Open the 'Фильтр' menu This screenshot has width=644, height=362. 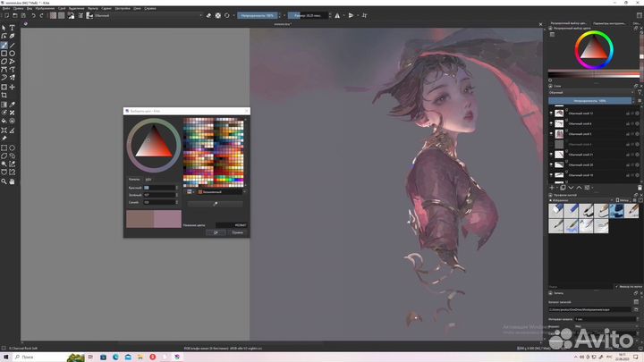click(x=93, y=7)
